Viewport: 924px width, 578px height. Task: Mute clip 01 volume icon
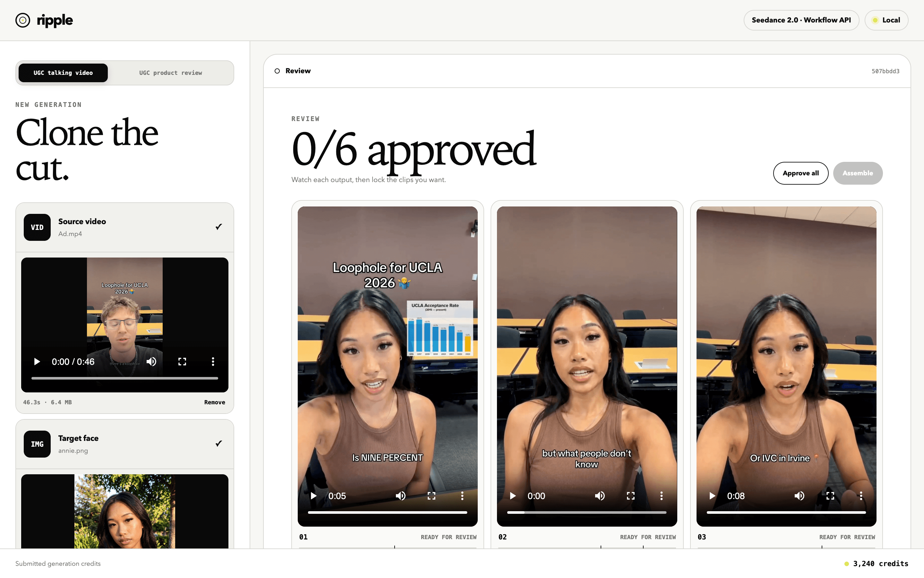click(x=400, y=496)
